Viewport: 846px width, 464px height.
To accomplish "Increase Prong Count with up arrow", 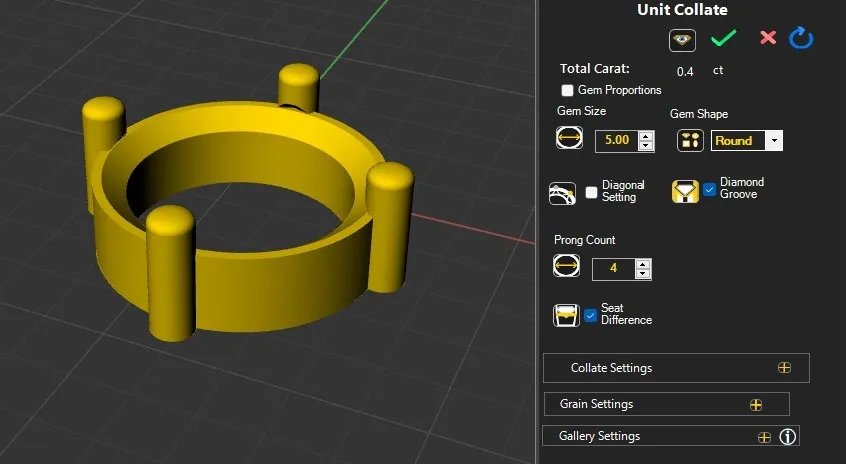I will [643, 264].
